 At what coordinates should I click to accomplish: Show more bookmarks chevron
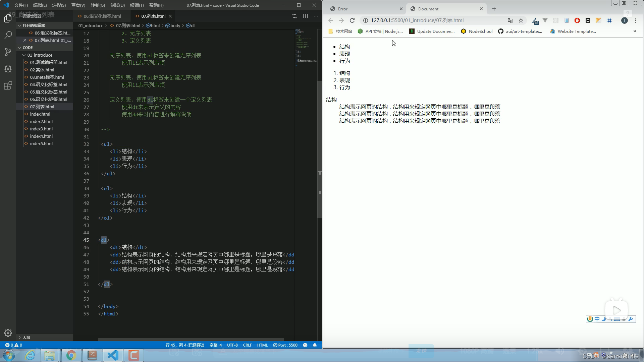(635, 31)
